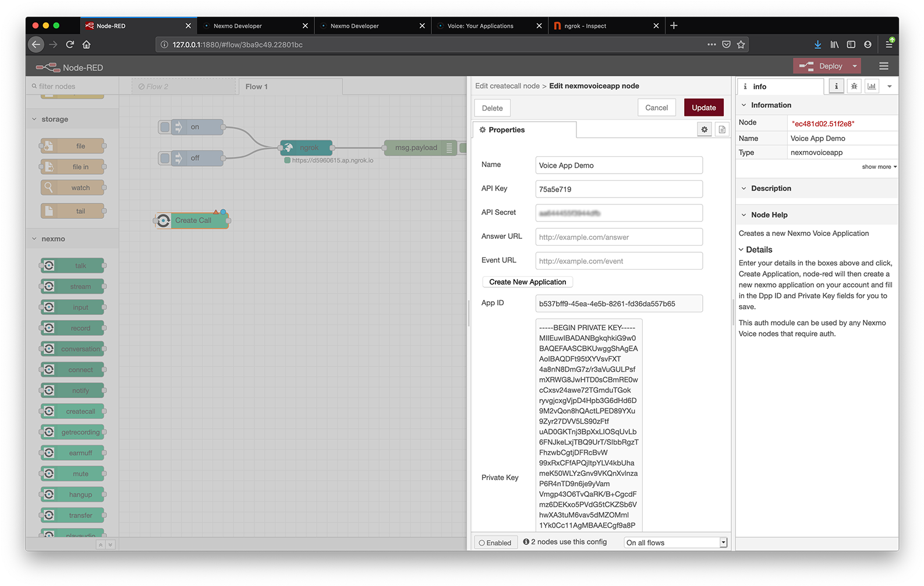
Task: Select info sidebar i icon
Action: point(837,86)
